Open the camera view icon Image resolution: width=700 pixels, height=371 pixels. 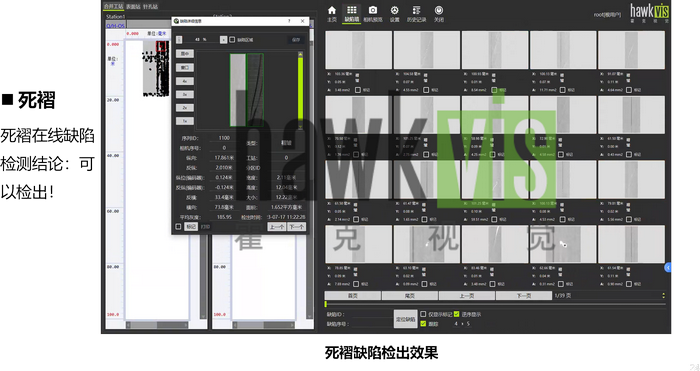point(373,13)
